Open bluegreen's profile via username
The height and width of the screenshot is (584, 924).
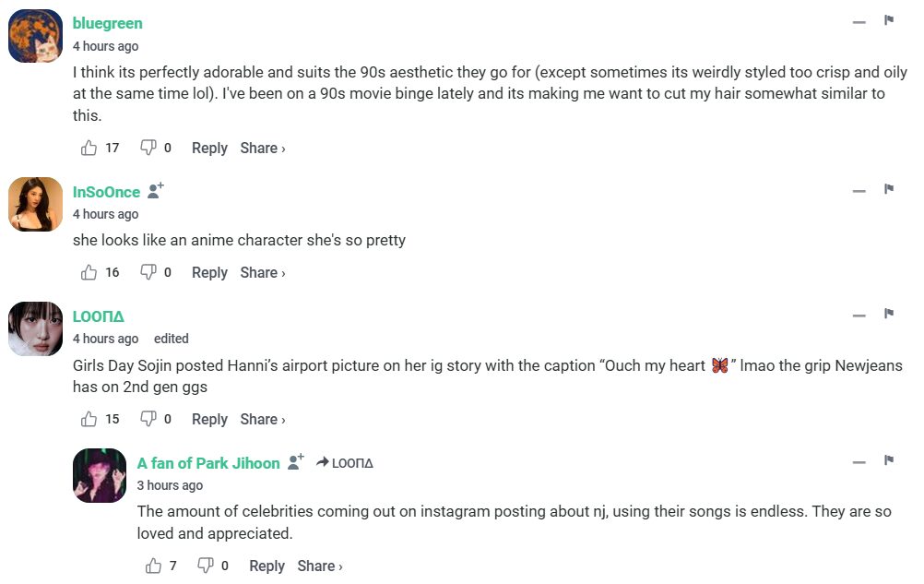pyautogui.click(x=107, y=23)
